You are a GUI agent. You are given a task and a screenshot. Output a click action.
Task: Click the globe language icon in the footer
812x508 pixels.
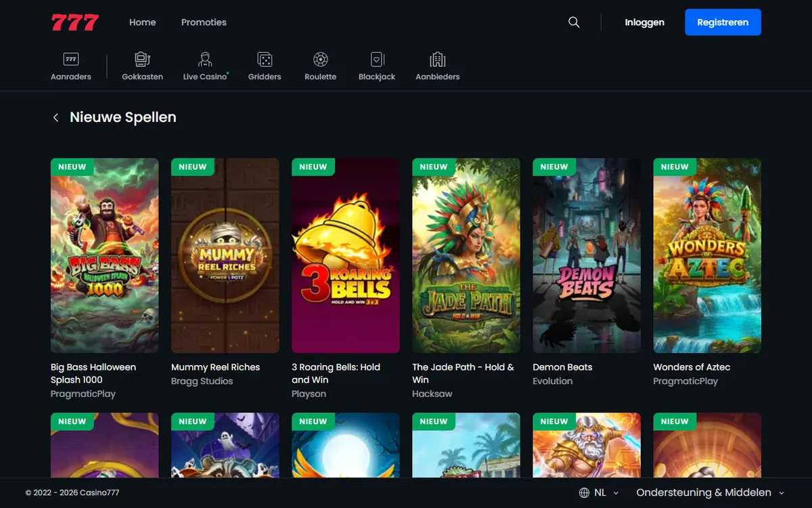click(584, 492)
